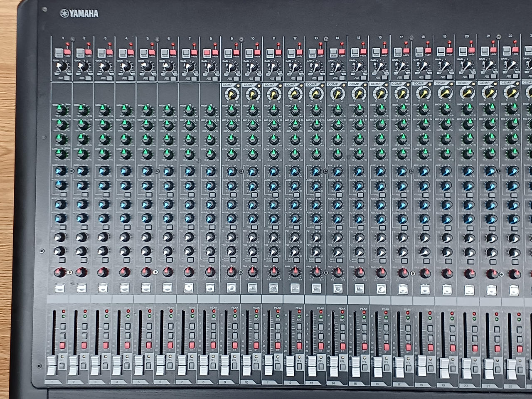Click the PEAK LED on channel 10
This screenshot has width=532, height=399.
point(256,311)
